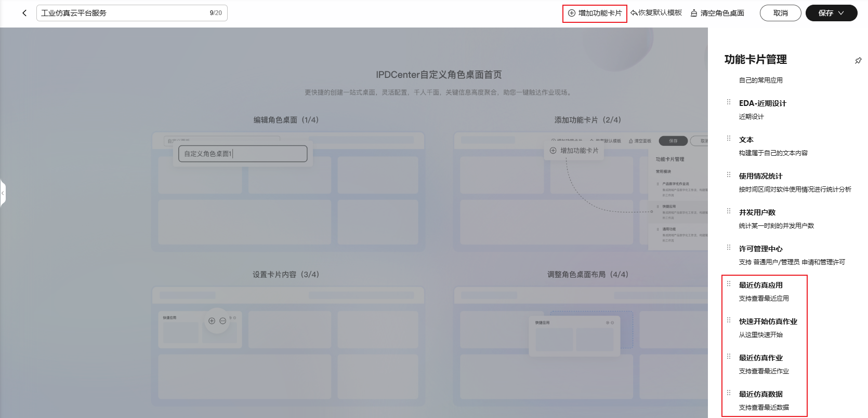Click drag handle of 最近仿真数据 card
This screenshot has width=868, height=418.
729,393
